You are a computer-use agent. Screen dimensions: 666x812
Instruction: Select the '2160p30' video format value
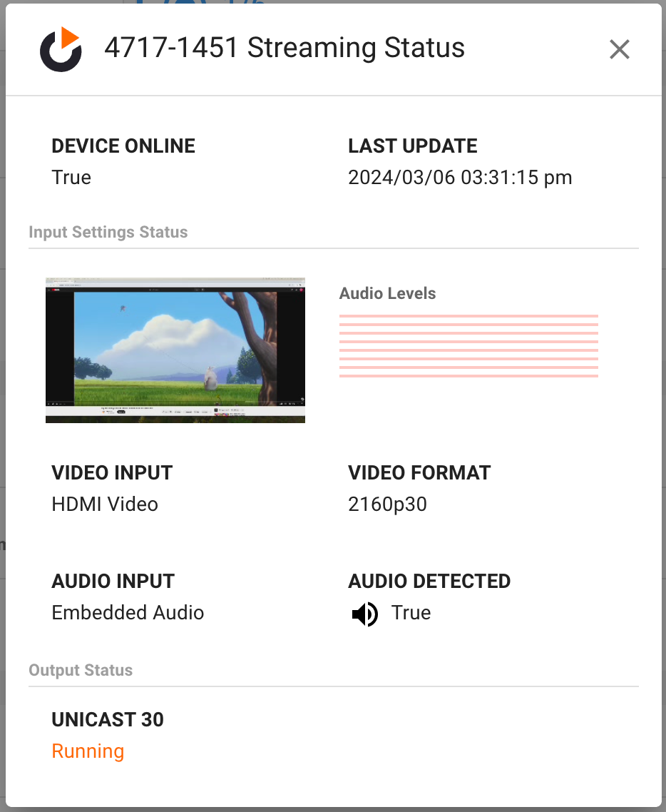pyautogui.click(x=388, y=504)
